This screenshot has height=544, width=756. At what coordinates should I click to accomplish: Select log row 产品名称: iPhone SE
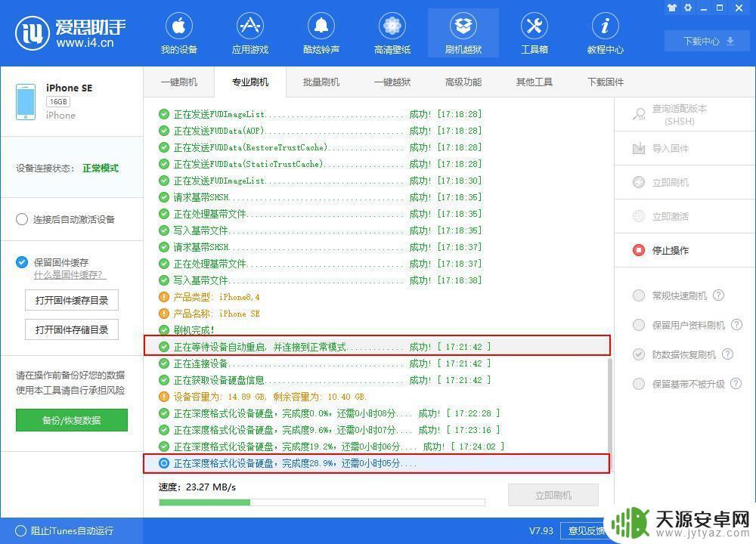pos(209,314)
